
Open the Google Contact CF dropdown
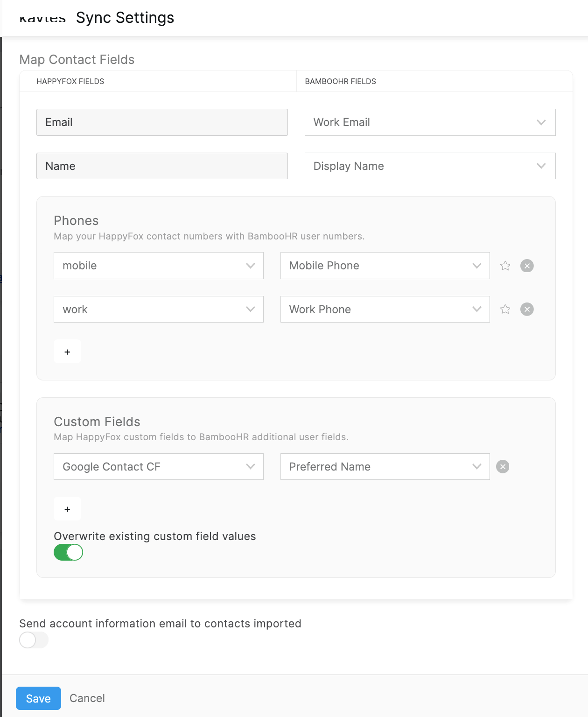159,466
